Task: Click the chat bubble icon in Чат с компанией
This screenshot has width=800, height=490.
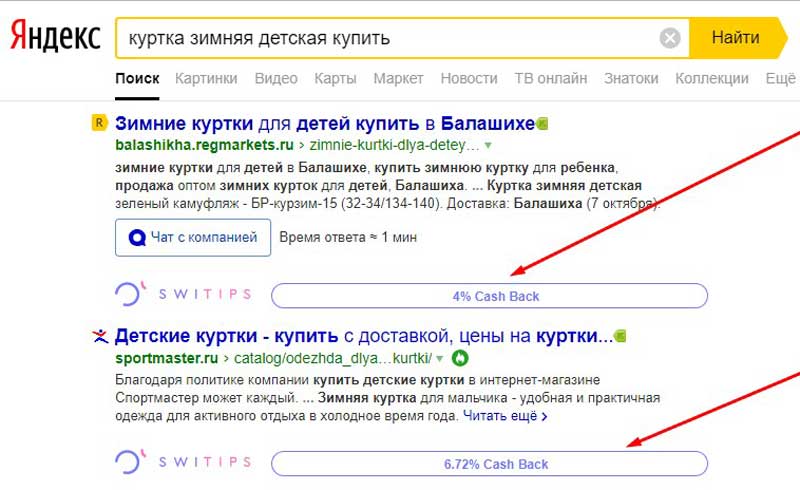Action: [137, 238]
